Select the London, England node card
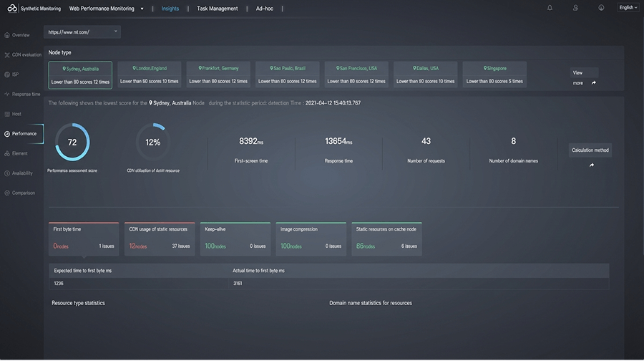The image size is (644, 361). tap(149, 74)
